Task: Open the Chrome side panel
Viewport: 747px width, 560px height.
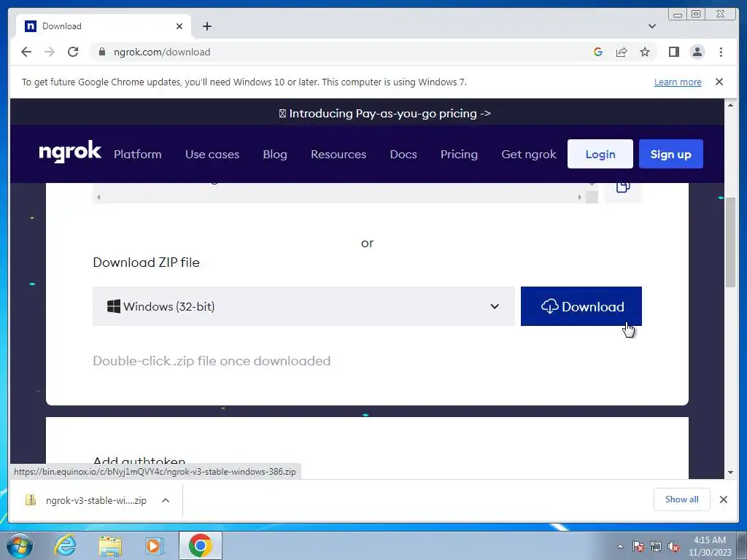Action: click(x=673, y=52)
